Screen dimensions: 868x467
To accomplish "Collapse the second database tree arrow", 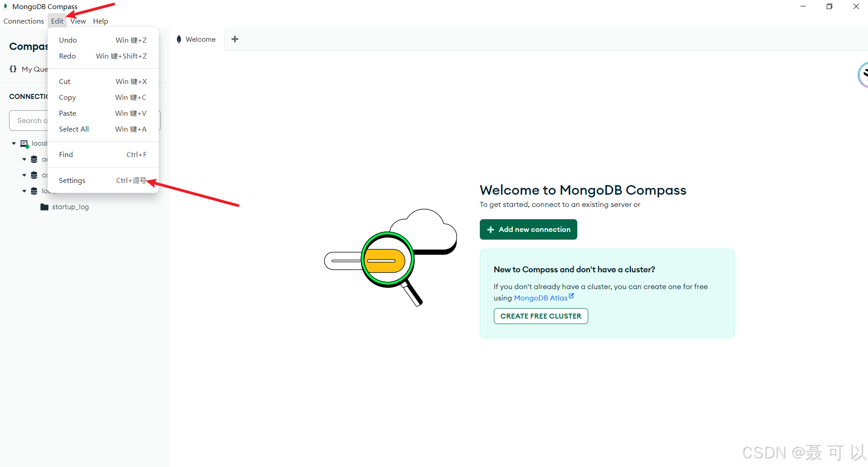I will [24, 175].
